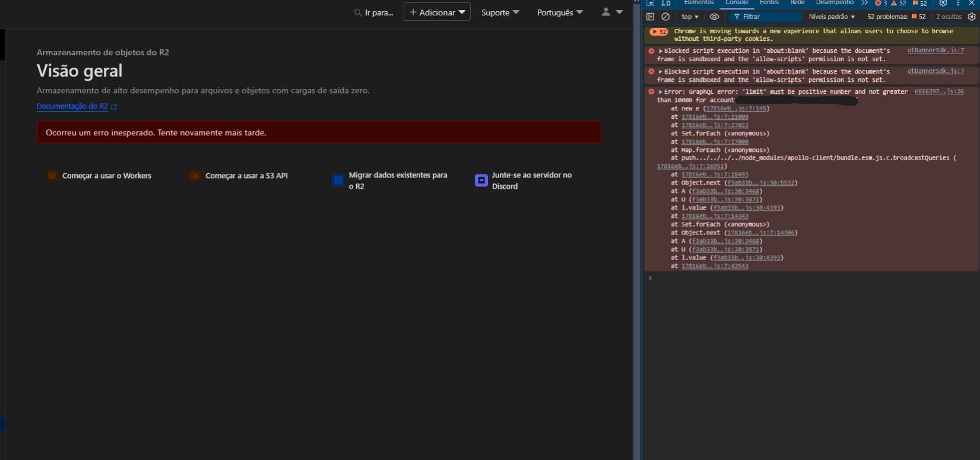Open 'Junte-se ao servidor no Discord'
The height and width of the screenshot is (460, 980).
[532, 180]
